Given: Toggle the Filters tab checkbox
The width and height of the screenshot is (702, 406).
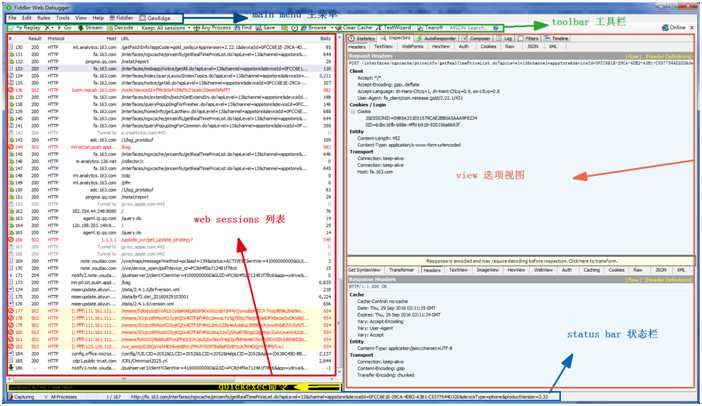Looking at the screenshot, I should [521, 38].
